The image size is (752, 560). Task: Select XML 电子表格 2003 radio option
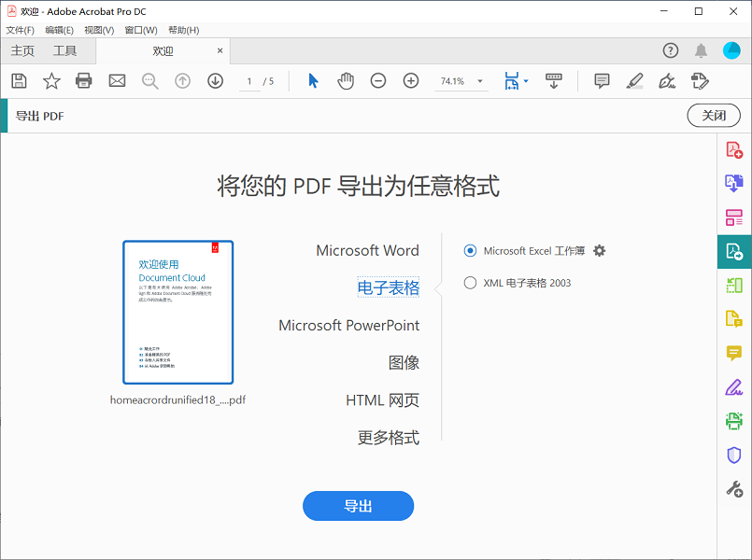(x=470, y=283)
